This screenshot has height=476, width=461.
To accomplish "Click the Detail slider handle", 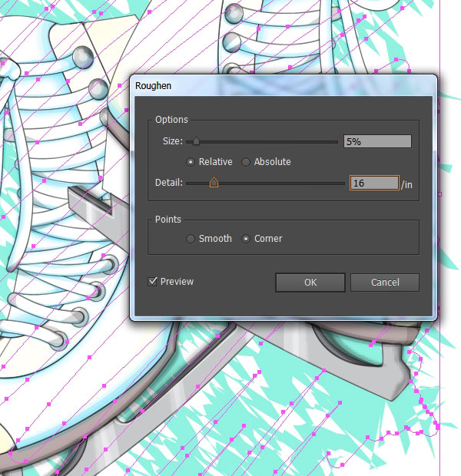I will (x=214, y=183).
